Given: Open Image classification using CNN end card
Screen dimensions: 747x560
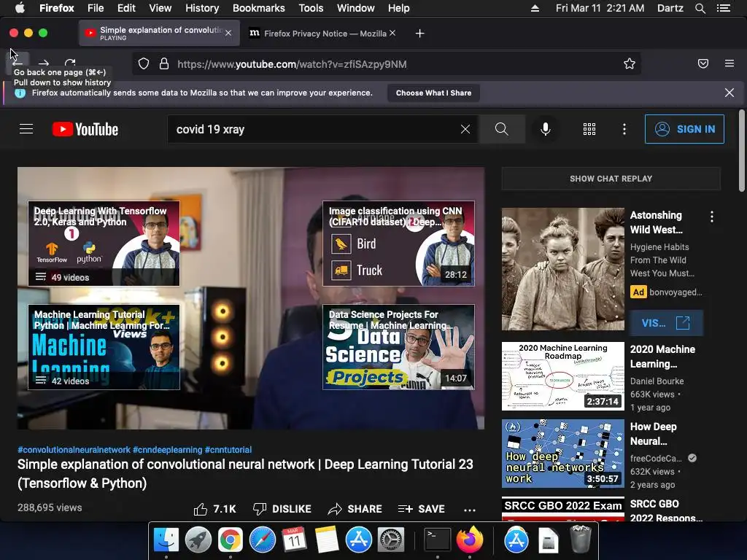Looking at the screenshot, I should (398, 244).
